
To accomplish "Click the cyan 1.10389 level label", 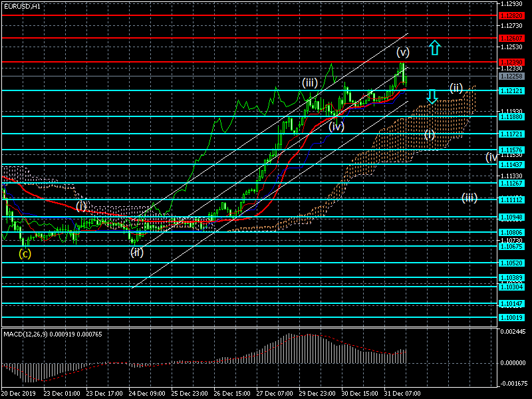I will tap(512, 277).
